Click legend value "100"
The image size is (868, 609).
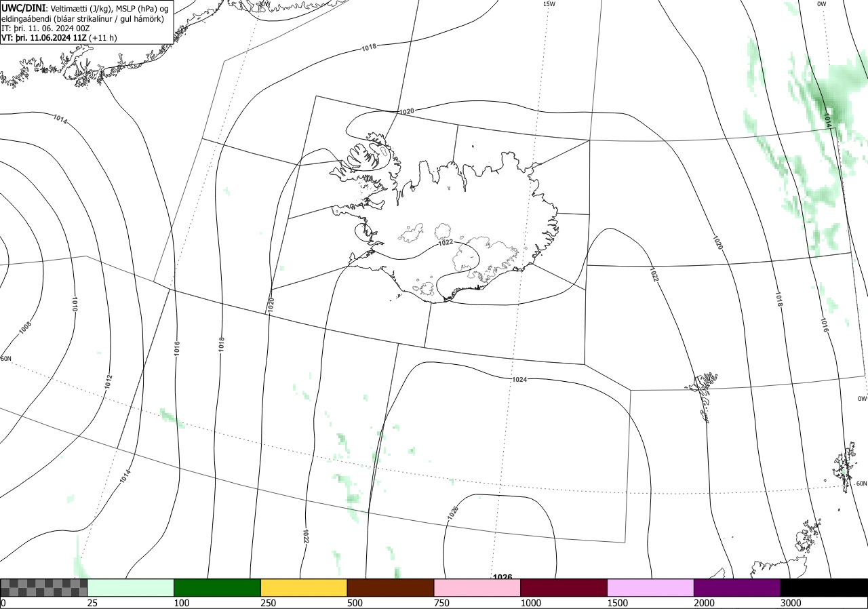(x=181, y=603)
